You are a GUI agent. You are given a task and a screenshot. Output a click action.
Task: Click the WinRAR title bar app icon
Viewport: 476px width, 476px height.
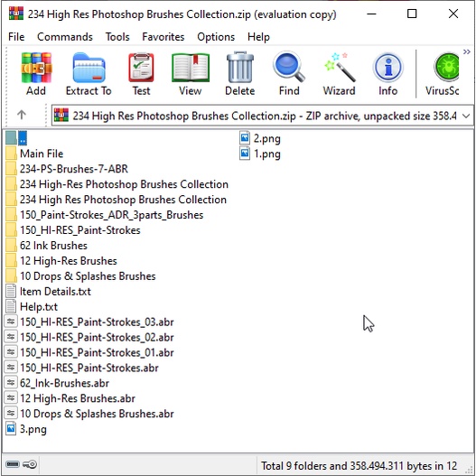(16, 14)
